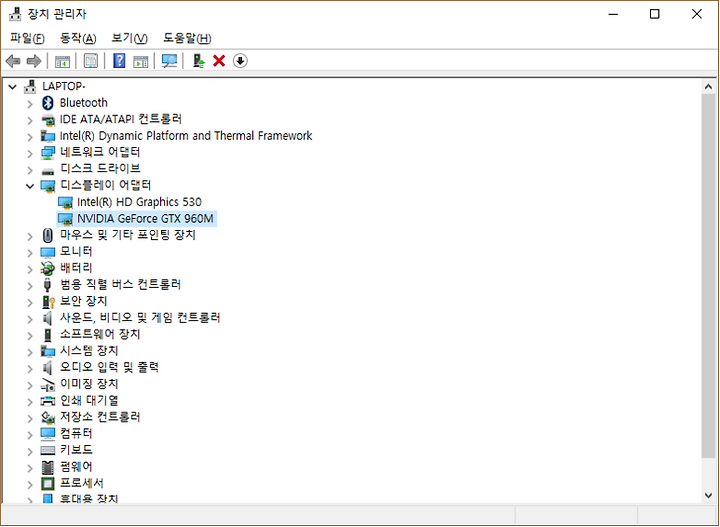Open the 동작(A) menu
720x527 pixels.
78,38
